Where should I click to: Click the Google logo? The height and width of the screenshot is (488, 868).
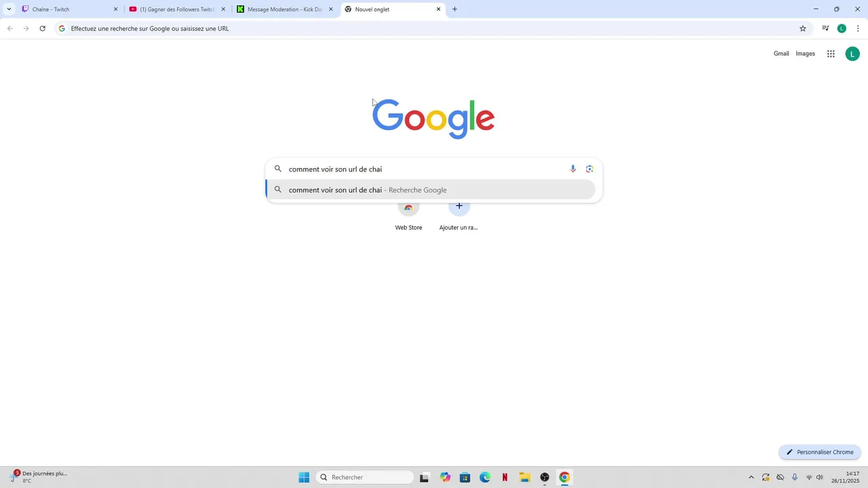click(x=433, y=119)
